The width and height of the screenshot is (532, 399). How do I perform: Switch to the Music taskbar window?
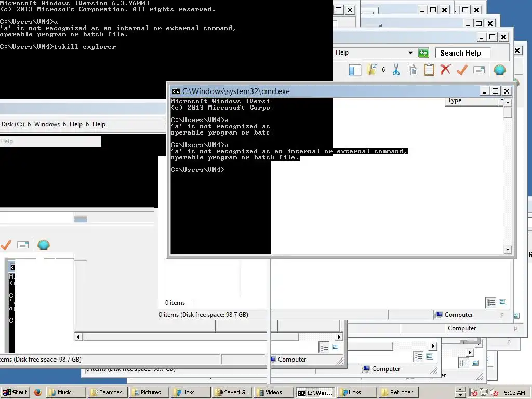point(65,393)
